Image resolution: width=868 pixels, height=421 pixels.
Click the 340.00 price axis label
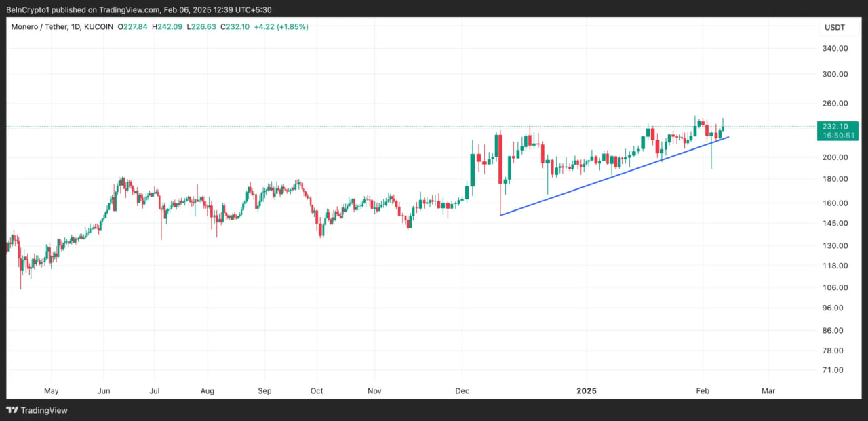click(x=834, y=48)
